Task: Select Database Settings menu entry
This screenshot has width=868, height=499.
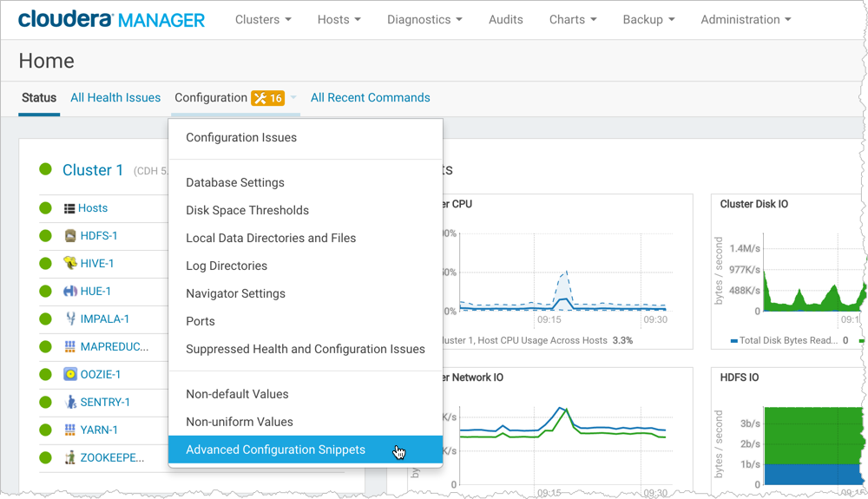Action: point(235,182)
